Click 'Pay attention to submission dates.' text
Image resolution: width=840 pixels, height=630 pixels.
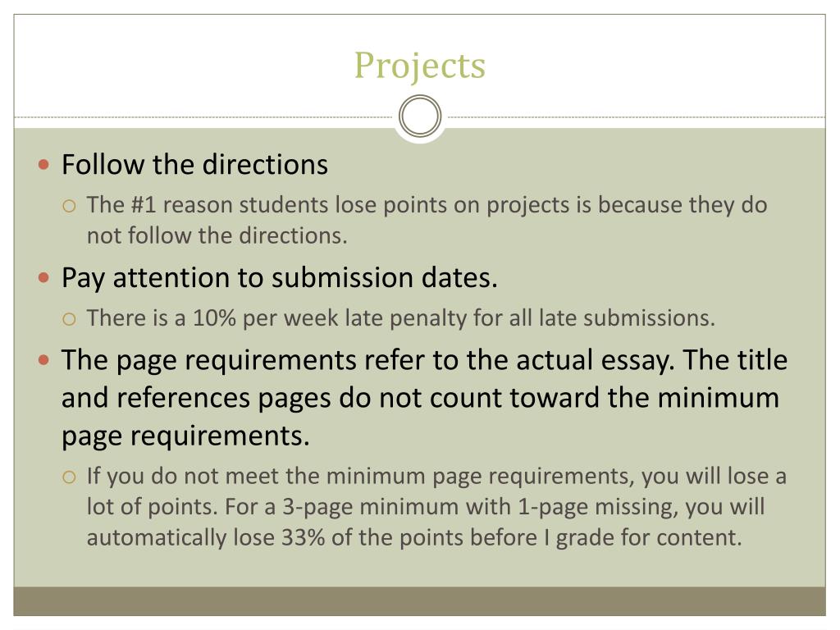(x=280, y=279)
